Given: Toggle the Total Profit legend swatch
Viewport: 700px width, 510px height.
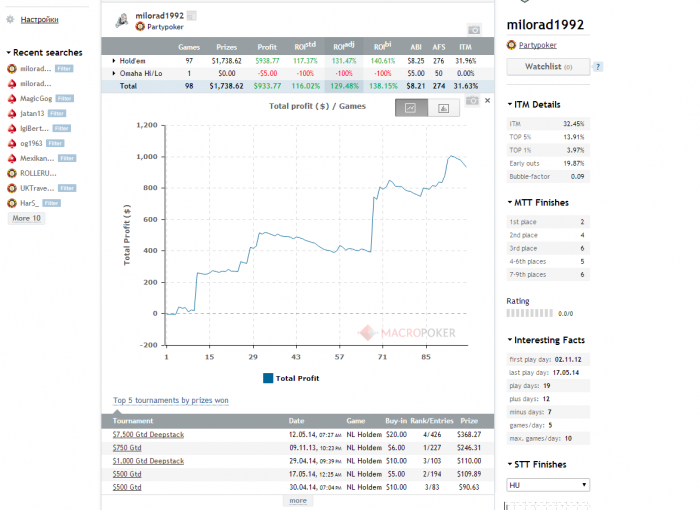Looking at the screenshot, I should click(268, 378).
